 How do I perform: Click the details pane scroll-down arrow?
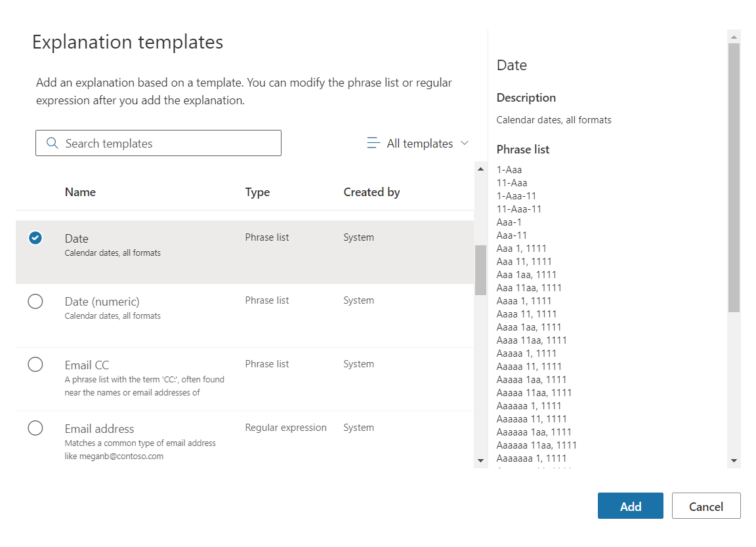pyautogui.click(x=734, y=461)
